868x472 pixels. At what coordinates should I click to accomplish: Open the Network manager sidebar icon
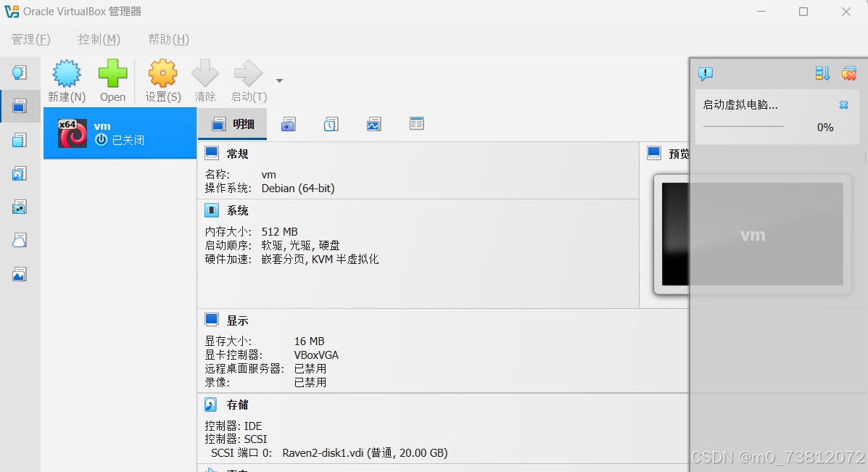tap(20, 207)
